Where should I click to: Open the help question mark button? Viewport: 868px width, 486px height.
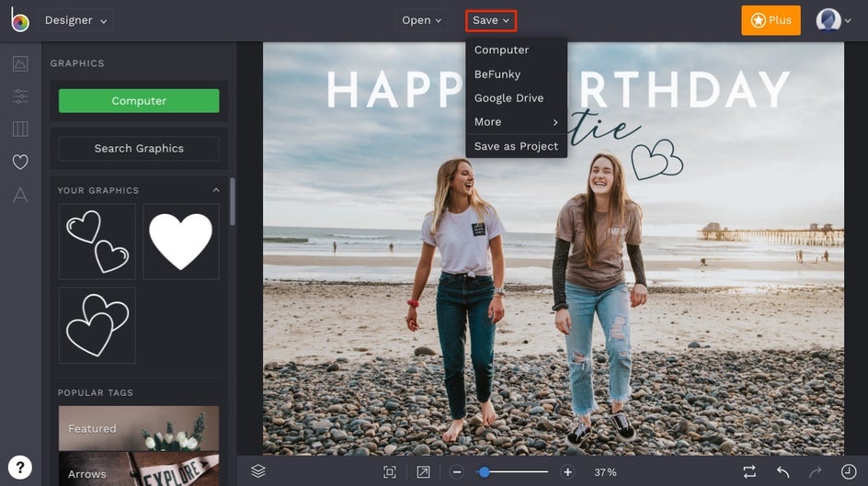20,468
